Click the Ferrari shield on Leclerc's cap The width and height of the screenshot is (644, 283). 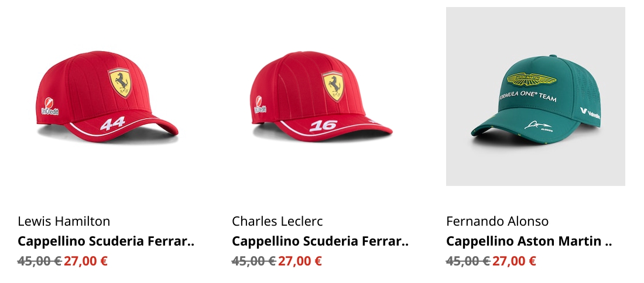click(x=333, y=86)
